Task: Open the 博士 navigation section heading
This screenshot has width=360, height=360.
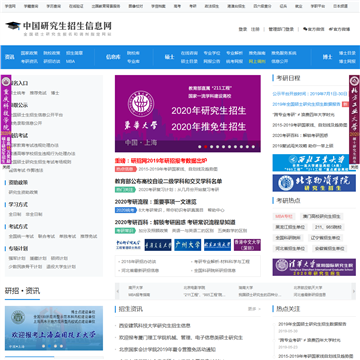Action: click(327, 57)
